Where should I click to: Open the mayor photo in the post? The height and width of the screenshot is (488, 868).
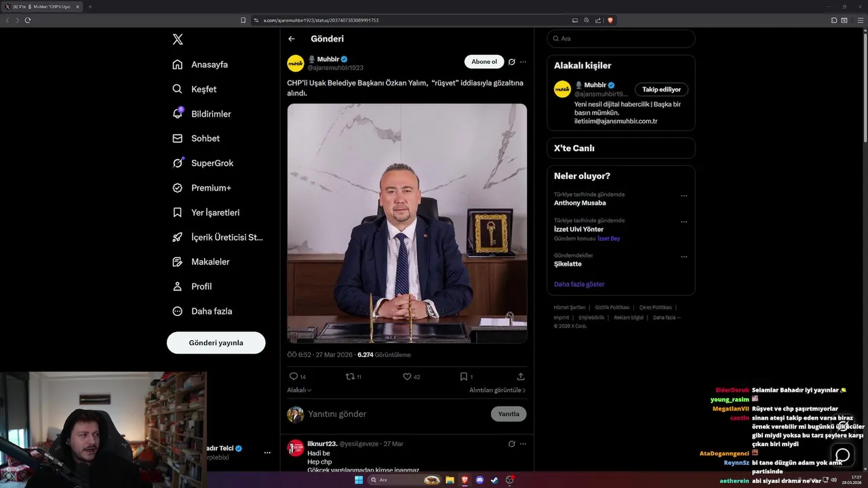coord(407,223)
